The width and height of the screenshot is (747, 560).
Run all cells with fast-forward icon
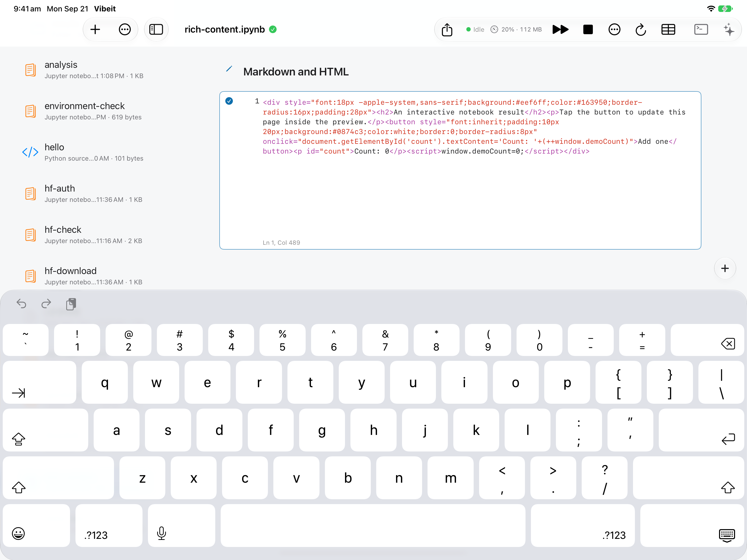pyautogui.click(x=560, y=30)
